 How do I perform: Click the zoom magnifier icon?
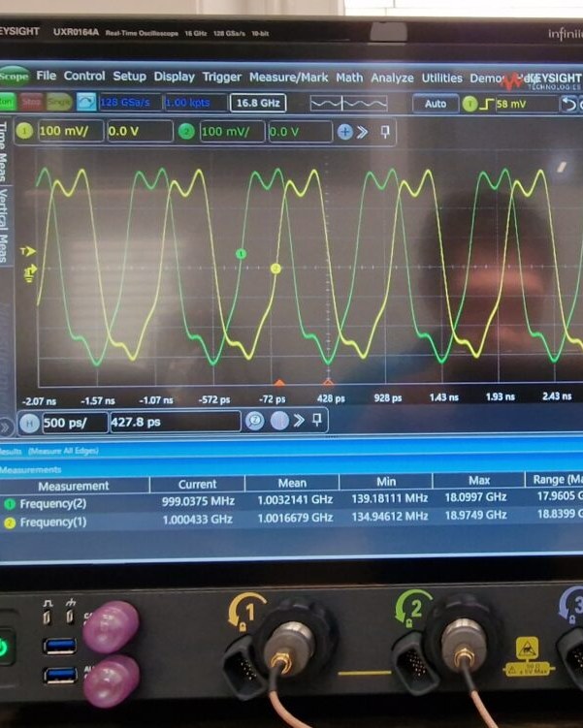(x=254, y=421)
